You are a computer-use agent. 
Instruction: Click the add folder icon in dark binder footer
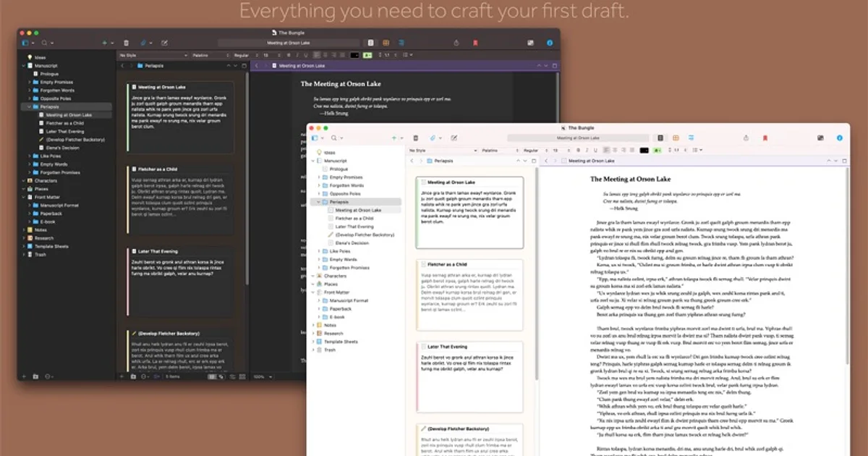[36, 376]
